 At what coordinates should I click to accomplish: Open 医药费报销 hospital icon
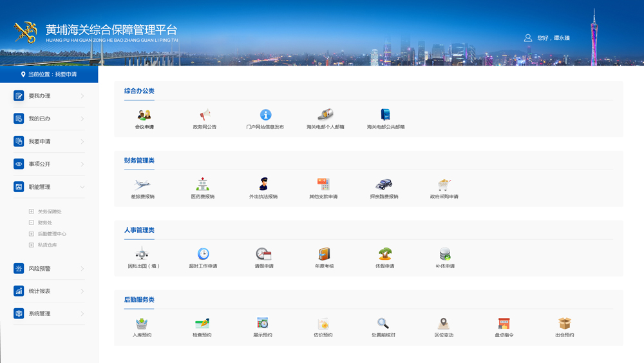click(202, 185)
